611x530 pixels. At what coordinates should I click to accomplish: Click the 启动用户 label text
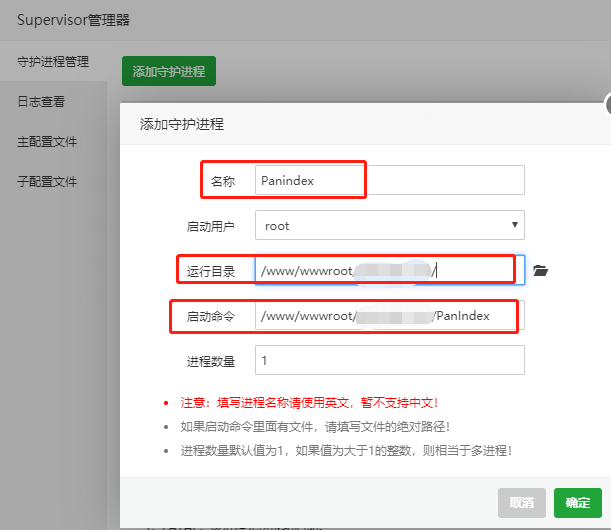(x=211, y=226)
